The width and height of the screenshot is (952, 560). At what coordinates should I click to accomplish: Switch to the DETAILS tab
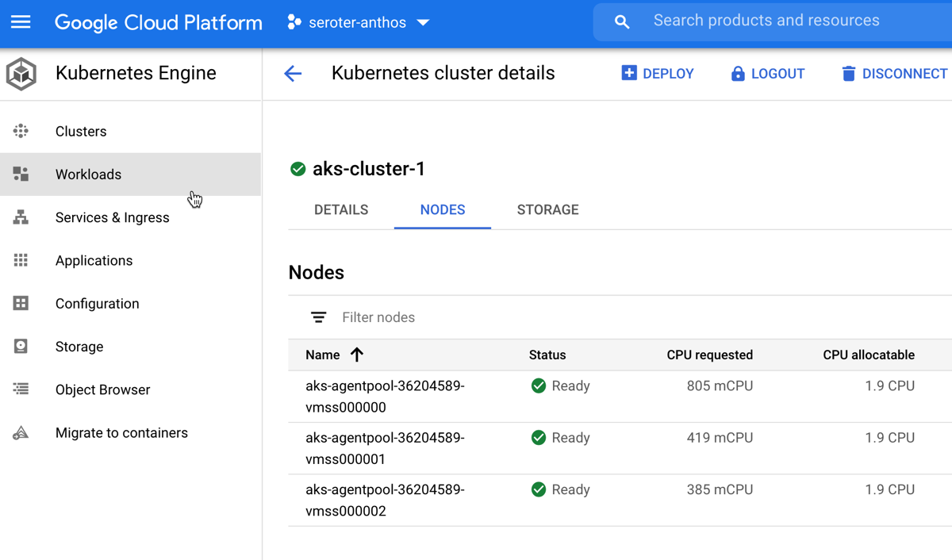tap(341, 210)
